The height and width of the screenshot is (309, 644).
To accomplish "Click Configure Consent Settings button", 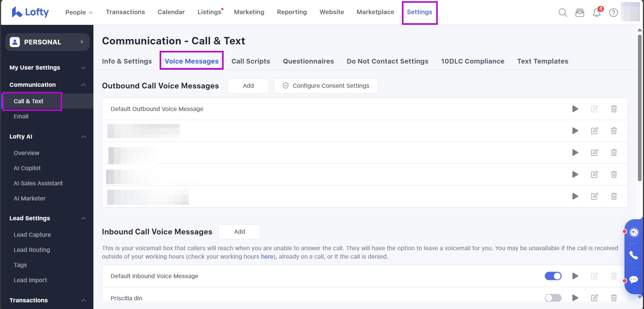I will coord(326,86).
